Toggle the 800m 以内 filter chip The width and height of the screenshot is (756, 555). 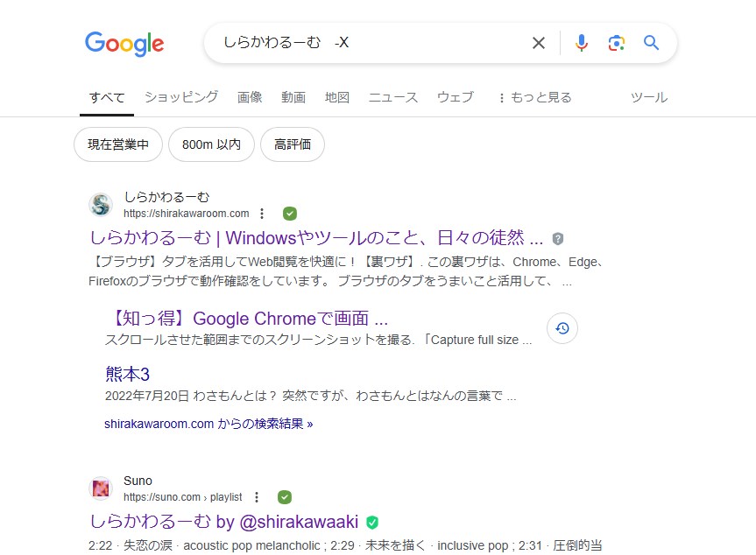coord(211,144)
